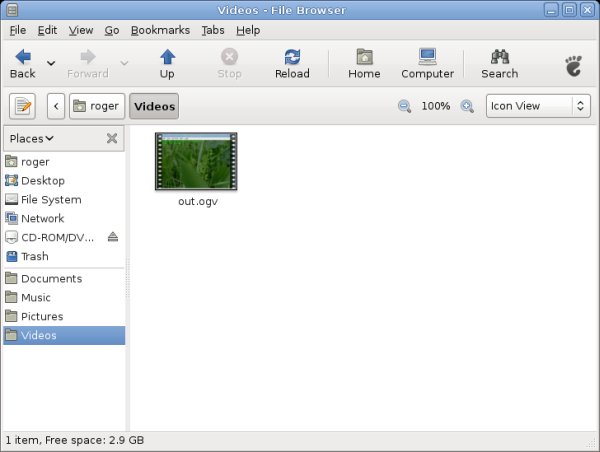The height and width of the screenshot is (452, 600).
Task: Click the out.ogv file name
Action: [198, 201]
